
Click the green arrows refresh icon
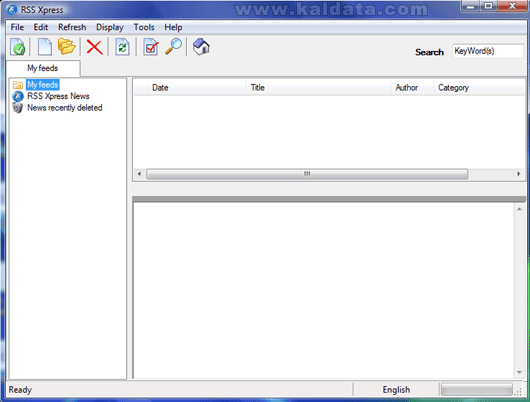[x=122, y=47]
